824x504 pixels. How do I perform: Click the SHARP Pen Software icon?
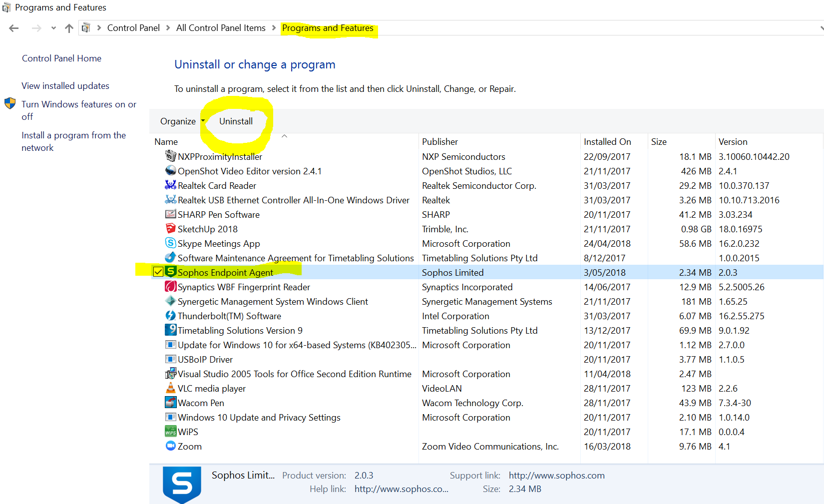[170, 214]
